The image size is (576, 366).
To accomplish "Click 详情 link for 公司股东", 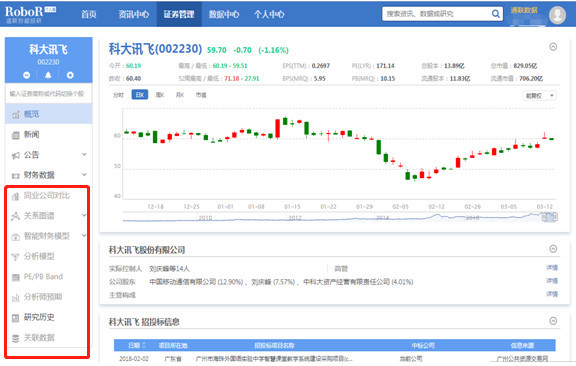I will coord(552,281).
